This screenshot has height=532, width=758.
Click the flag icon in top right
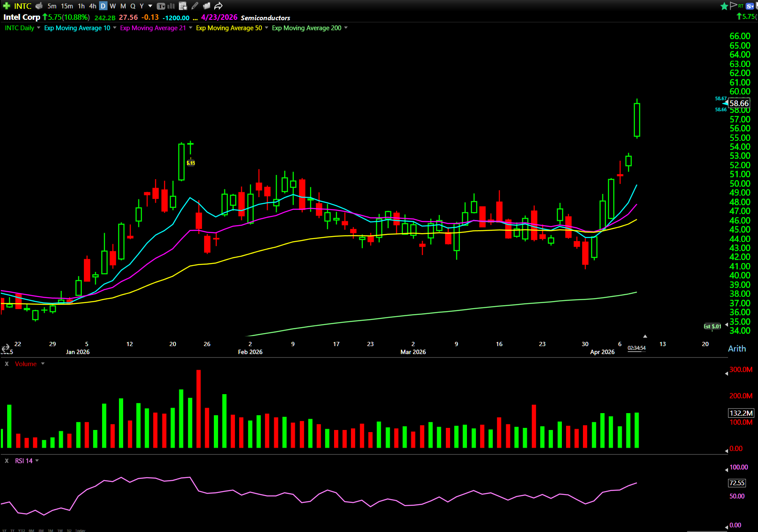[734, 5]
